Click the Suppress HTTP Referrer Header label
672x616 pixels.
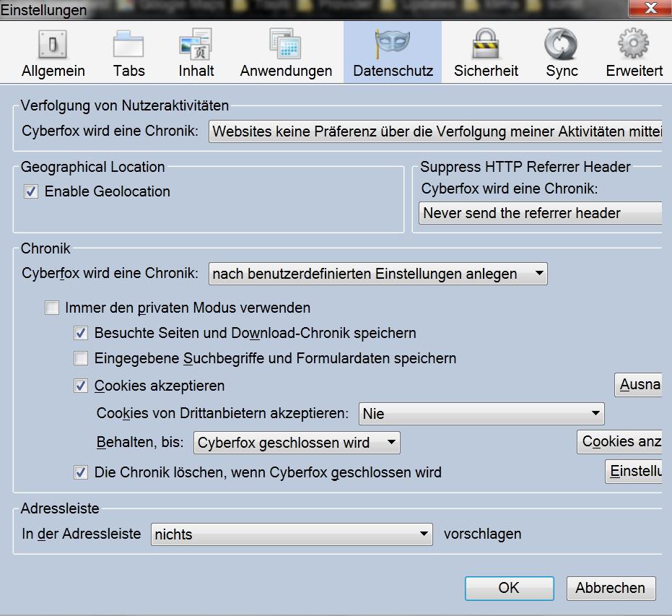click(525, 167)
